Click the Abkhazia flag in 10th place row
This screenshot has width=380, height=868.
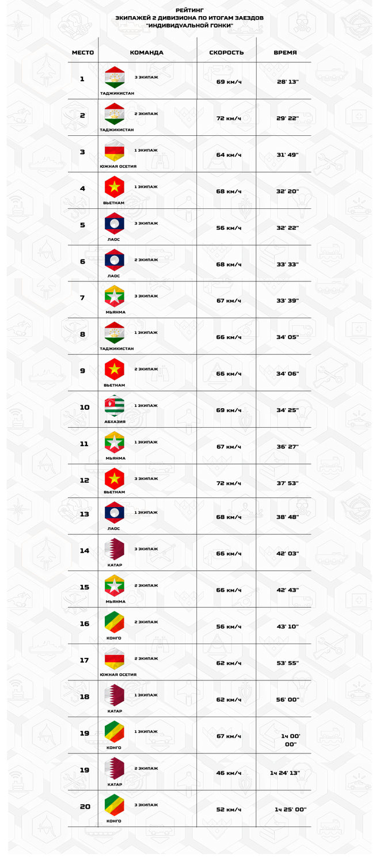(x=115, y=406)
